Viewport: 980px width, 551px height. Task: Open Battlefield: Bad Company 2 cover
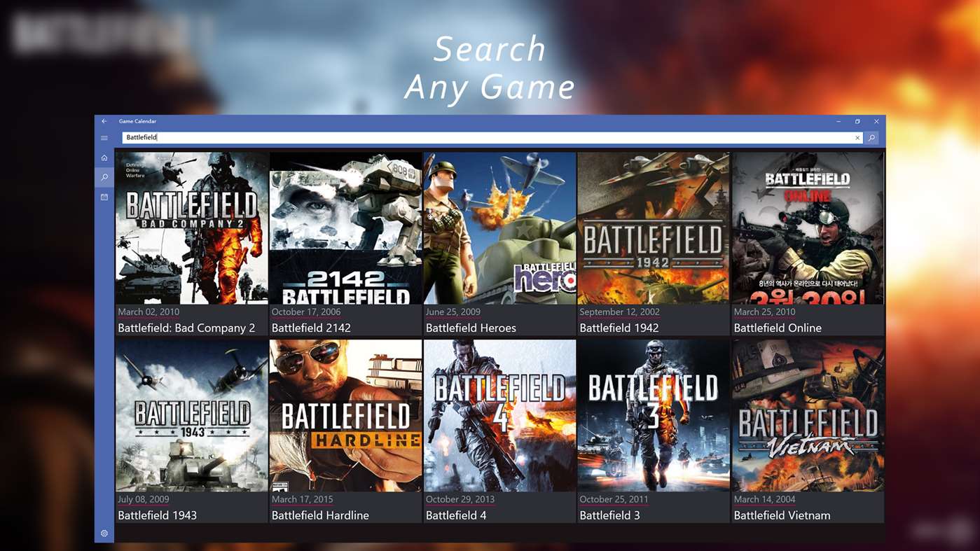tap(191, 228)
